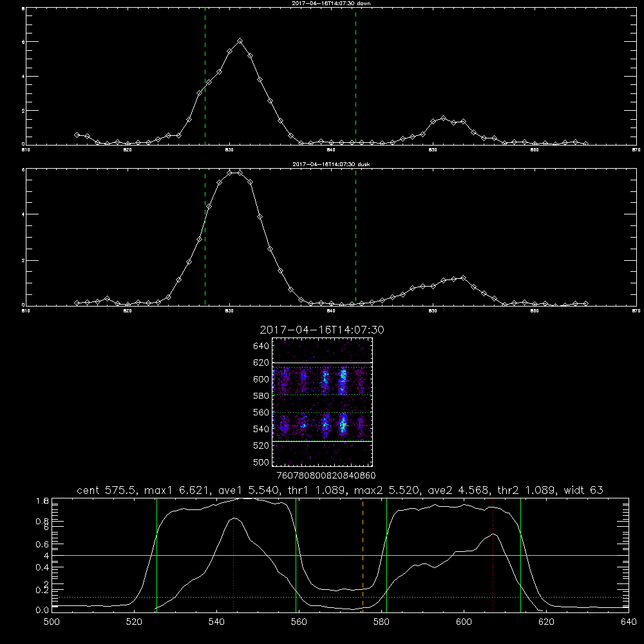Click the green vertical line near 559 in the bottom plot
Image resolution: width=644 pixels, height=644 pixels.
point(296,554)
